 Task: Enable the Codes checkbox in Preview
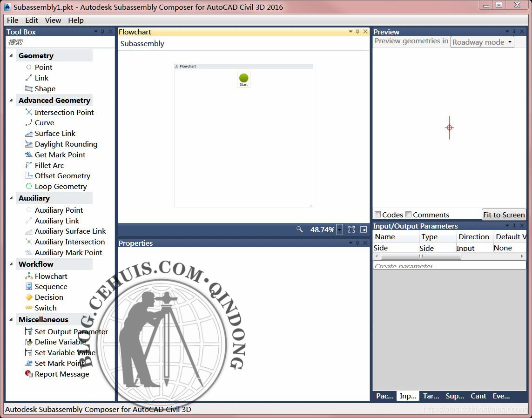click(x=377, y=215)
